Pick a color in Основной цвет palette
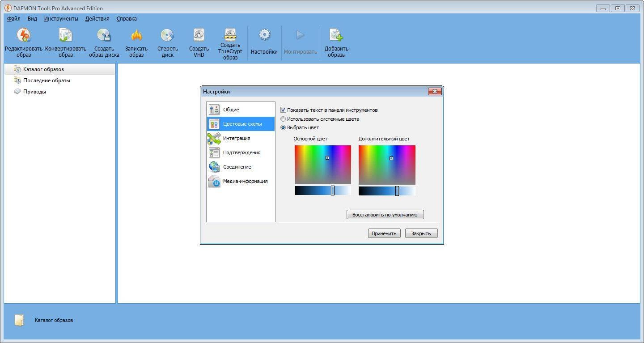 pyautogui.click(x=323, y=165)
